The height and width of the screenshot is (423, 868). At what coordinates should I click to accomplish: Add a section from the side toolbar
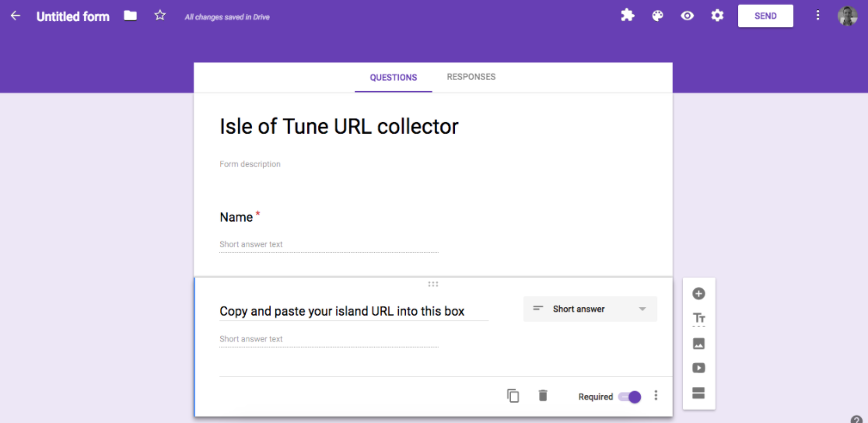click(x=698, y=393)
